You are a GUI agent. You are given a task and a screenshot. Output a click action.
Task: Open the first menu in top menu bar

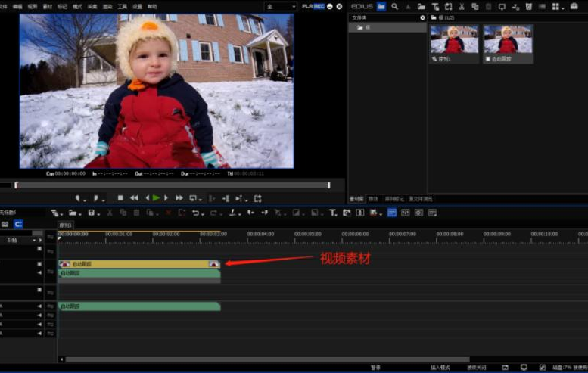click(x=3, y=6)
